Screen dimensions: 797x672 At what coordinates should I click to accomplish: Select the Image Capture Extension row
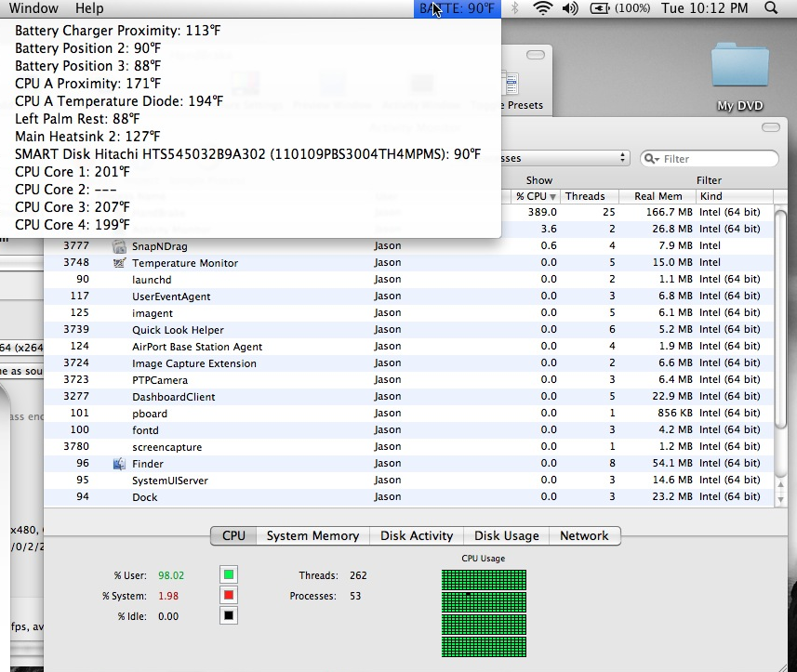408,363
